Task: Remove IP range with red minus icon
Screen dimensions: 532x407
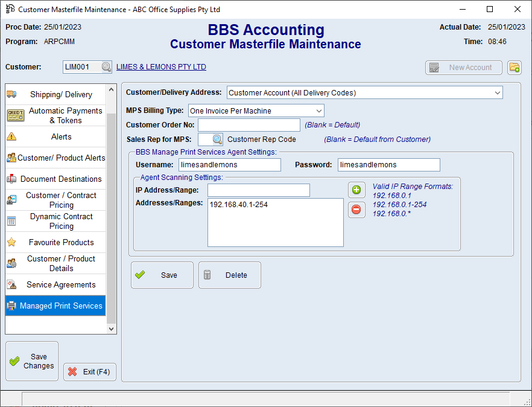Action: (x=356, y=210)
